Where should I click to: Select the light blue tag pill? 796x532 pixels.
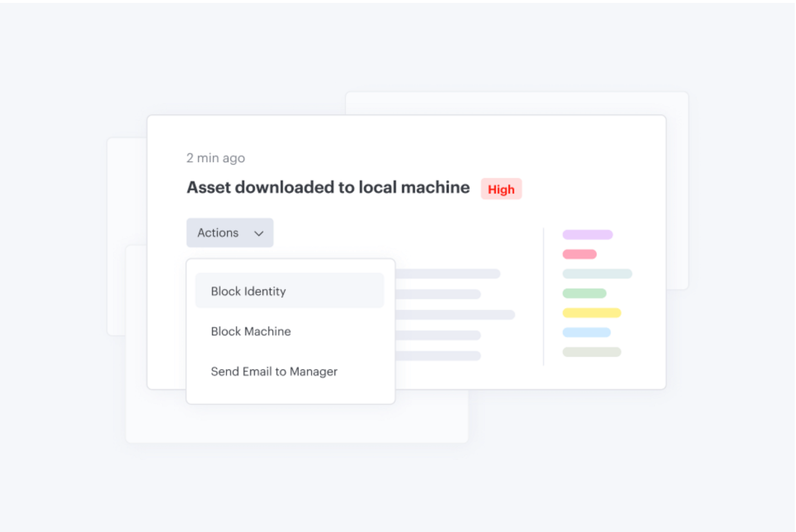586,333
